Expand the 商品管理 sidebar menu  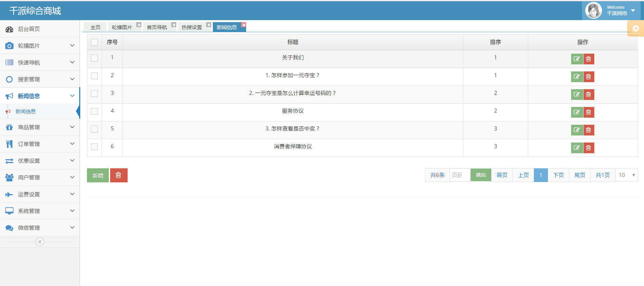coord(40,127)
